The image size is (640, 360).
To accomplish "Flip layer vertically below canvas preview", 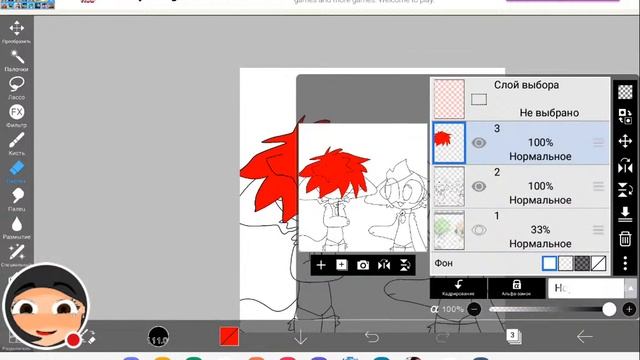I will tap(405, 265).
